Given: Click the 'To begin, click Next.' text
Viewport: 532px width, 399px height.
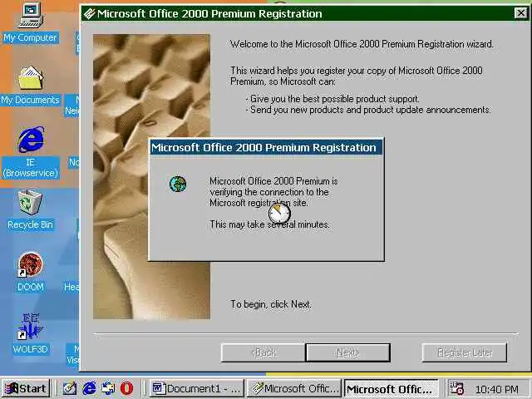Looking at the screenshot, I should coord(271,304).
